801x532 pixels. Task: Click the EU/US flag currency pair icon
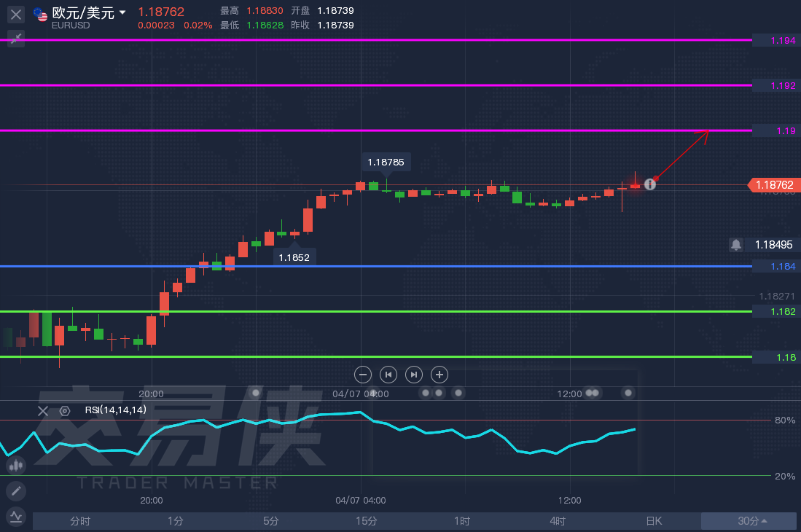tap(40, 15)
